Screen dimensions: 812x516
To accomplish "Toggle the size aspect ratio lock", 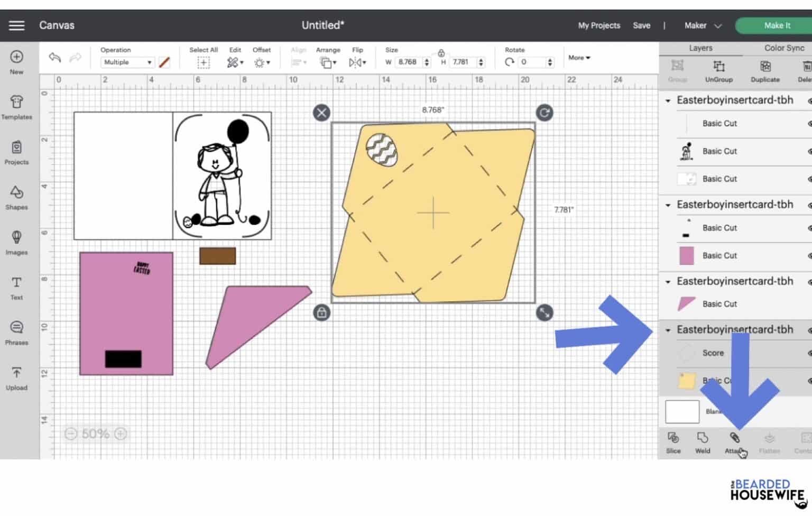I will pyautogui.click(x=441, y=53).
